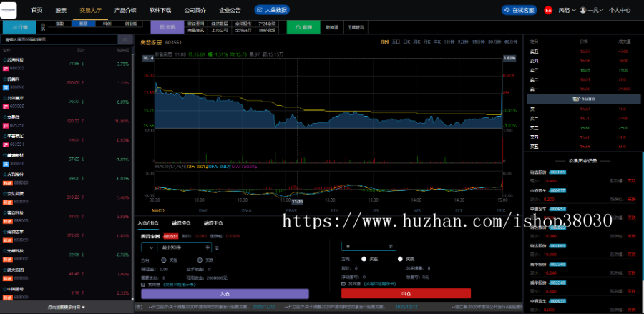The width and height of the screenshot is (644, 314).
Task: Click the green 直播 live button
Action: pyautogui.click(x=303, y=27)
